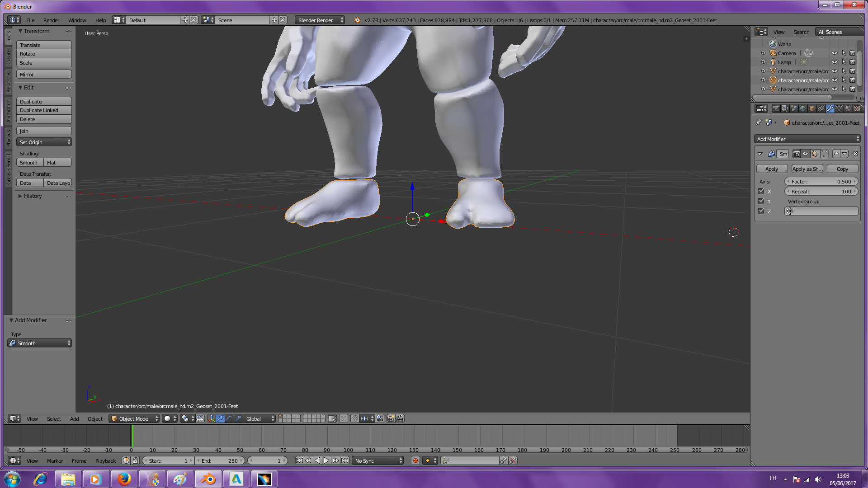Screen dimensions: 868x488
Task: Click the OpenGL render image camera icon
Action: click(391, 418)
